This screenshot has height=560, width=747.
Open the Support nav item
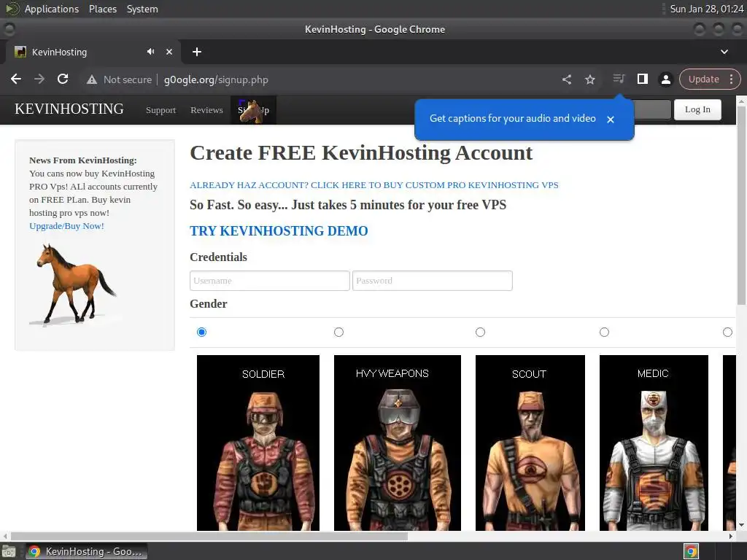160,110
